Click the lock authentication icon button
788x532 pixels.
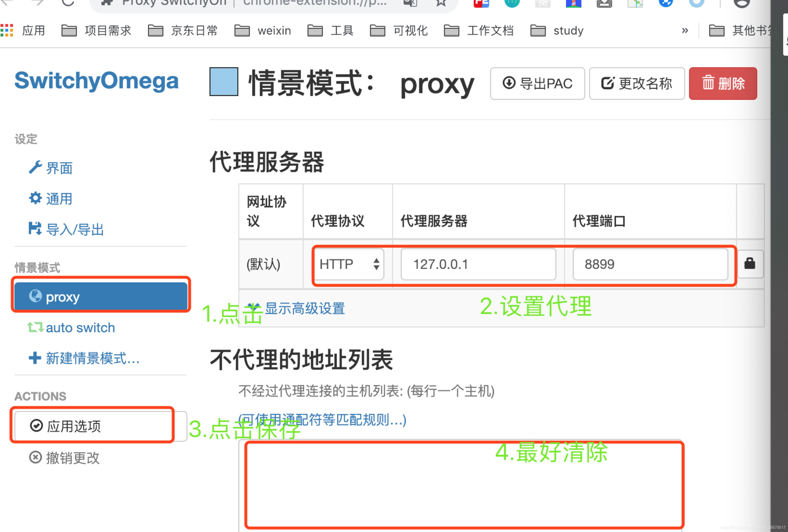(750, 264)
